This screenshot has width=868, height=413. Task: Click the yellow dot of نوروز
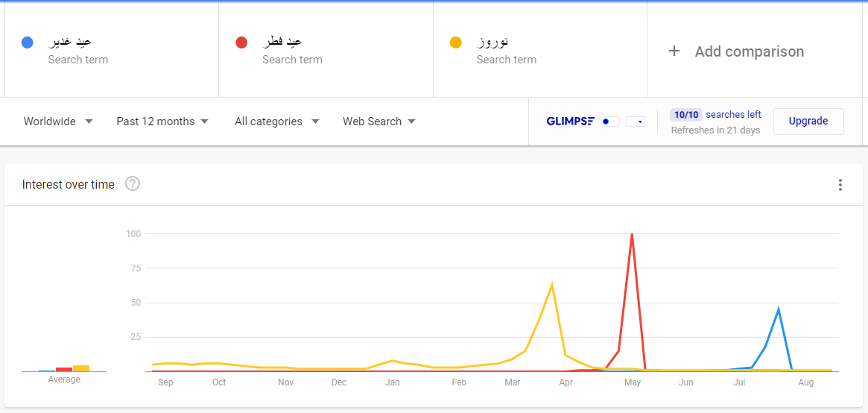point(456,42)
